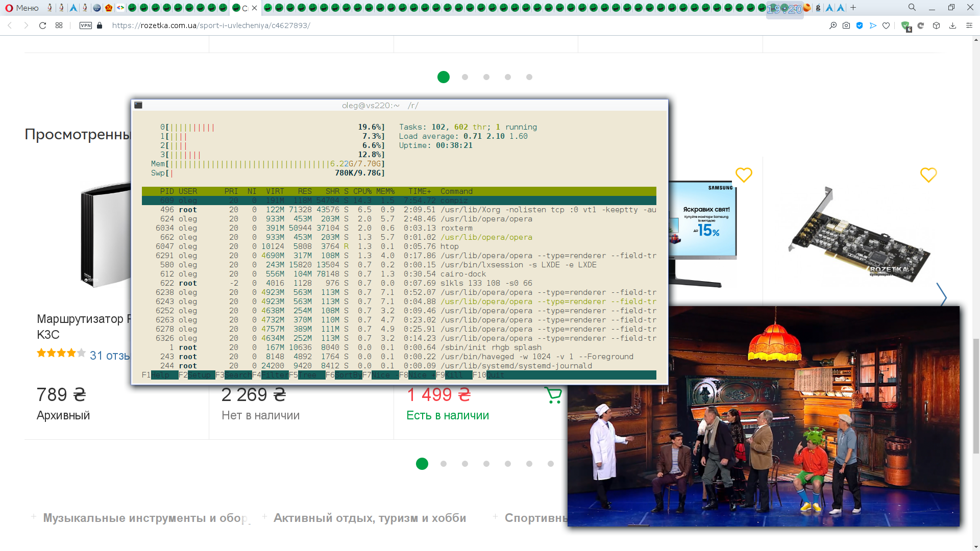The image size is (980, 551).
Task: Click the floating video popup
Action: pos(764,416)
